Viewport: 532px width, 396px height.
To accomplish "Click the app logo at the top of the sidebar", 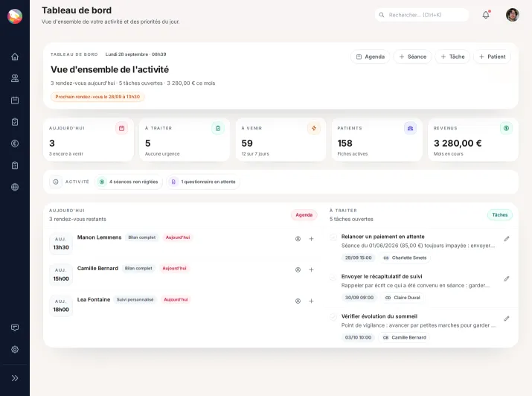I will click(15, 16).
